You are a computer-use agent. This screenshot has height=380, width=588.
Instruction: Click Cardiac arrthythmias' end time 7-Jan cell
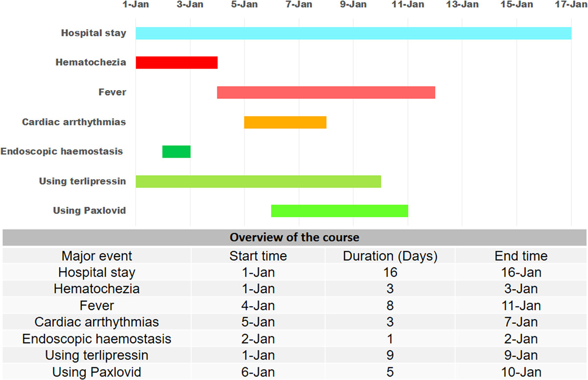521,322
